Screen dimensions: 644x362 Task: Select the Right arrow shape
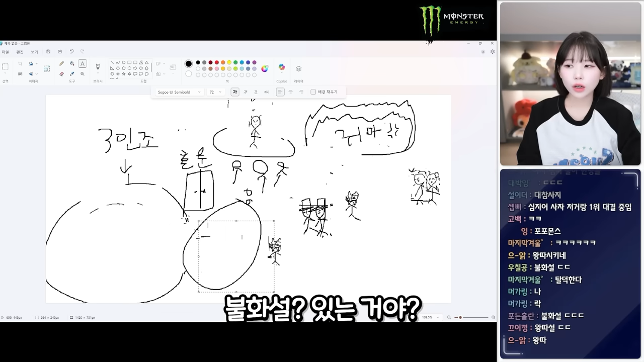[135, 68]
